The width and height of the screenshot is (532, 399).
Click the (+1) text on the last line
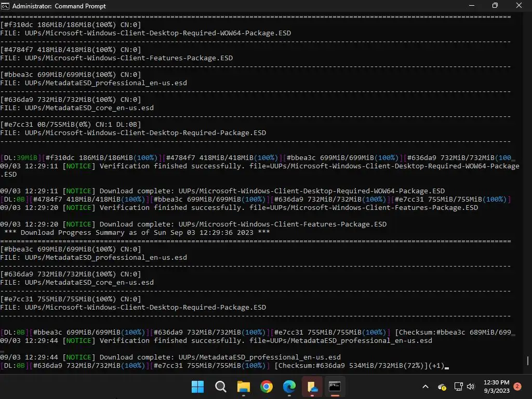436,366
